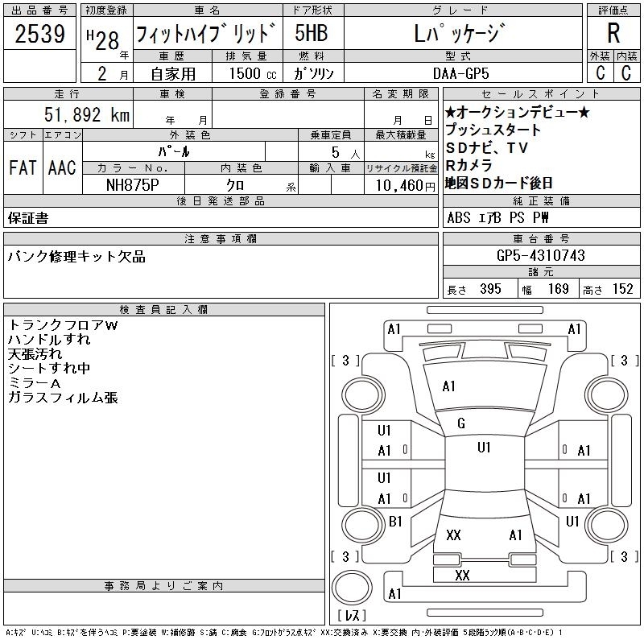Click inspector note トランクフロアW
The width and height of the screenshot is (644, 644).
coord(63,325)
